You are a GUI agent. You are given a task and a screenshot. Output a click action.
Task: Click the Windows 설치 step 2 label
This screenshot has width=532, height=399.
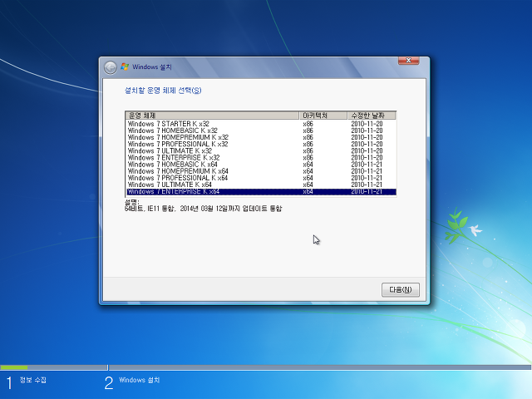(x=139, y=380)
